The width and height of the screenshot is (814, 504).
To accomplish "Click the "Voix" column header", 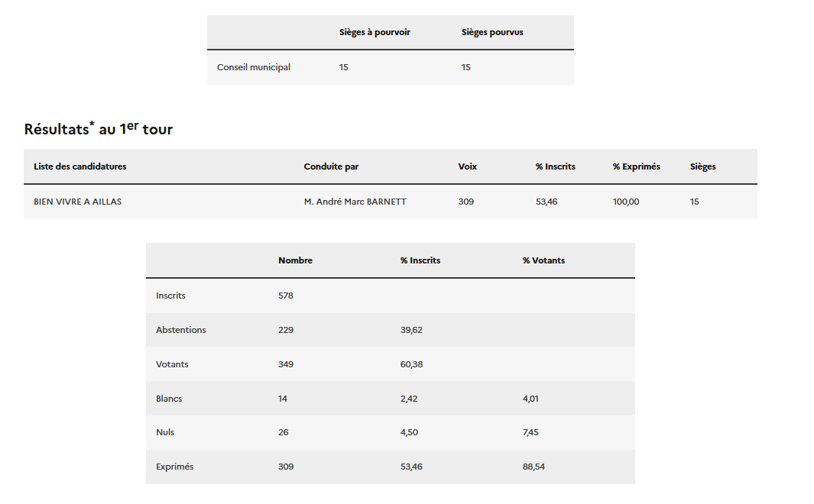I will [x=468, y=166].
